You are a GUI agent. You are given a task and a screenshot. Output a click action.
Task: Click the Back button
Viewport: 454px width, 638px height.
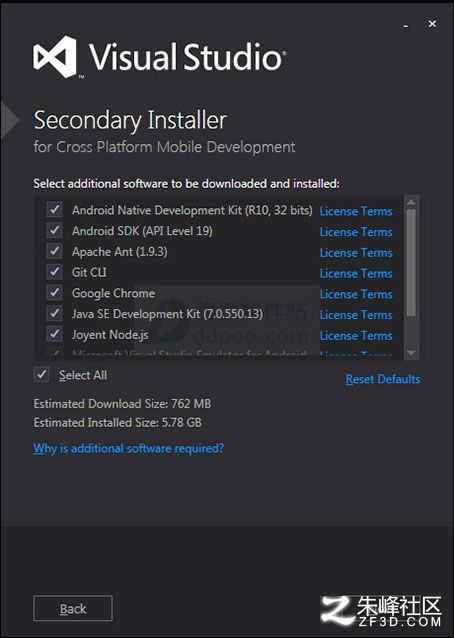pos(73,609)
